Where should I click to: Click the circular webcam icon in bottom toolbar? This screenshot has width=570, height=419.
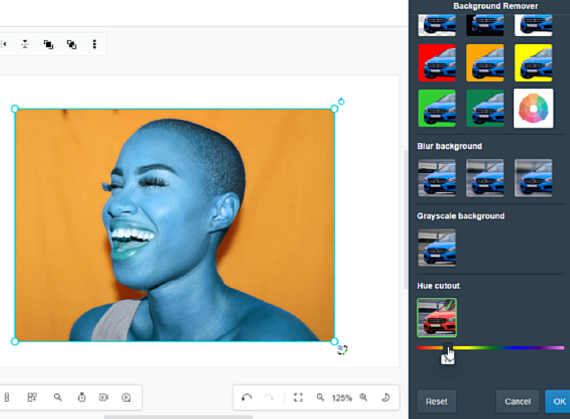click(x=126, y=397)
